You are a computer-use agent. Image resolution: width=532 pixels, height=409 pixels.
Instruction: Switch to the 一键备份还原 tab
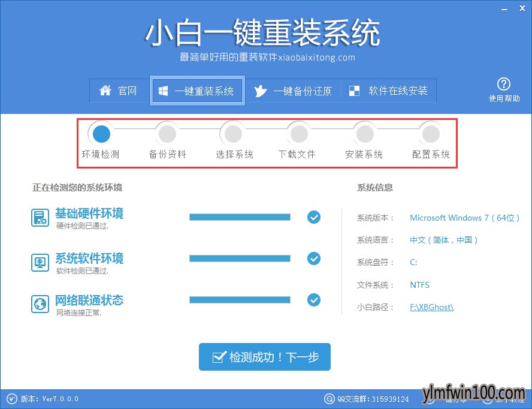pos(293,91)
